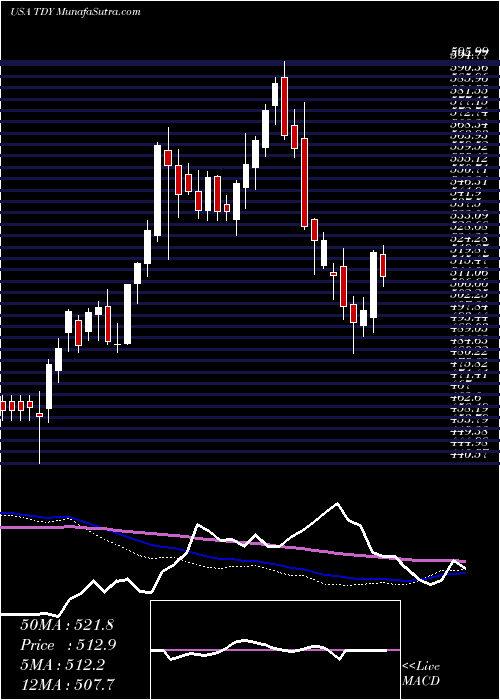500x700 pixels.
Task: Click the 480.22 price axis label
Action: (x=468, y=352)
